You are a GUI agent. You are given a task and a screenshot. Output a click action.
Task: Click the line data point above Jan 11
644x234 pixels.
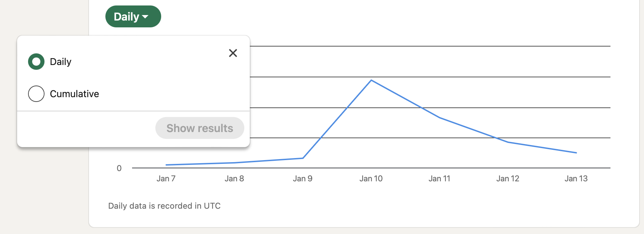[x=440, y=118]
